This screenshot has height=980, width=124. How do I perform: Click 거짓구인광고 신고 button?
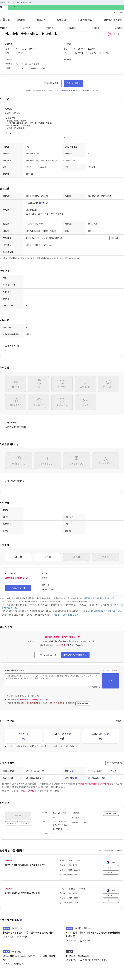pyautogui.click(x=114, y=763)
